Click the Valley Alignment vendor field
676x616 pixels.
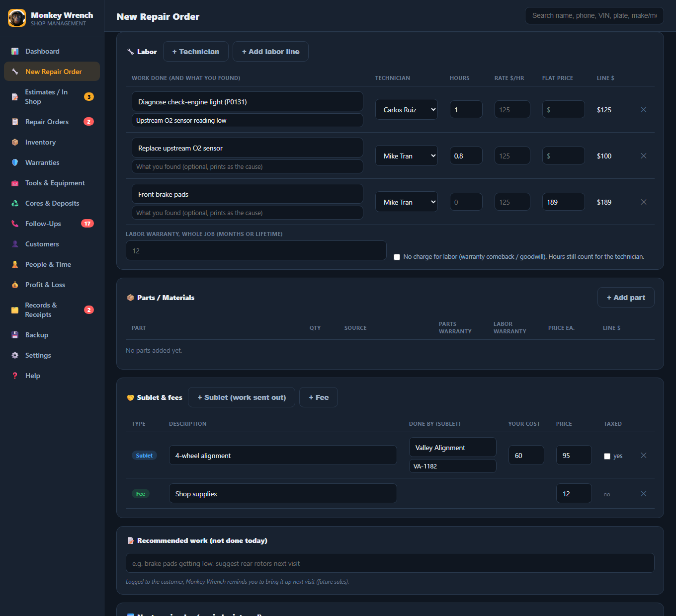tap(453, 448)
